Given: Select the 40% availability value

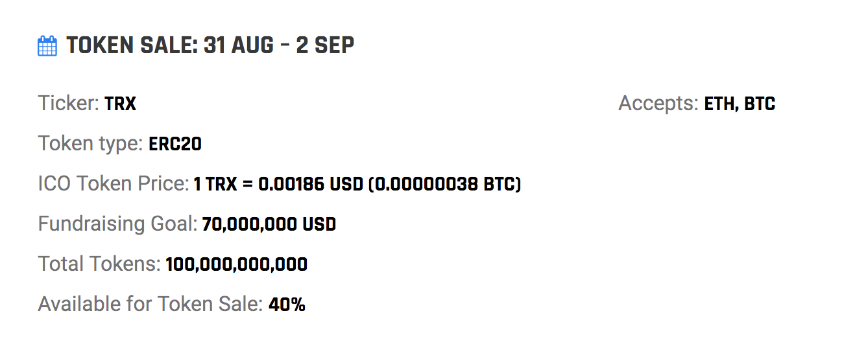Looking at the screenshot, I should pyautogui.click(x=287, y=305).
